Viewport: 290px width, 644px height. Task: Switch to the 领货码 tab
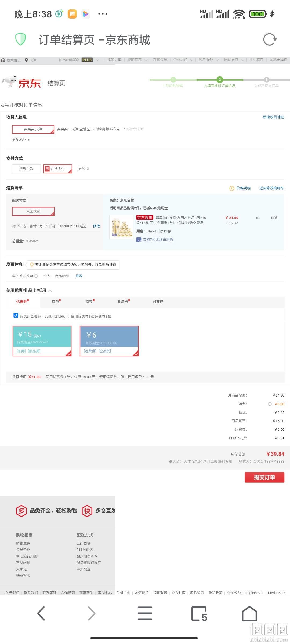coord(158,302)
